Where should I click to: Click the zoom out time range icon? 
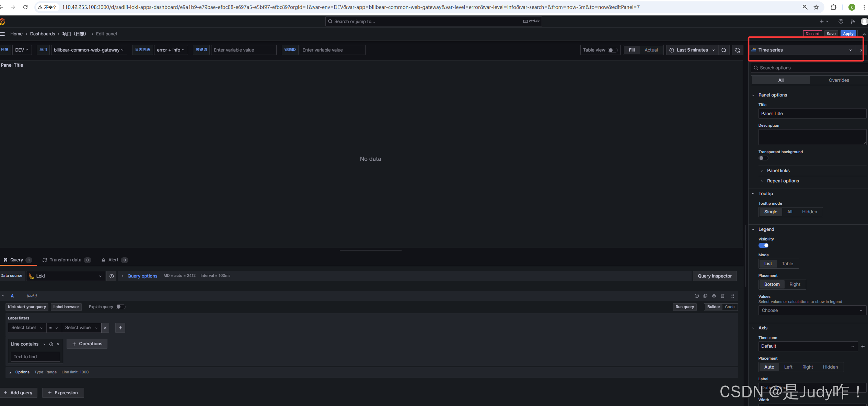(724, 50)
